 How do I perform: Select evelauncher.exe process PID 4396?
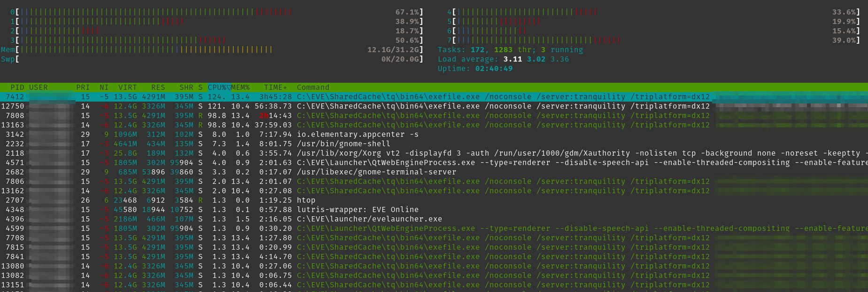[434, 219]
